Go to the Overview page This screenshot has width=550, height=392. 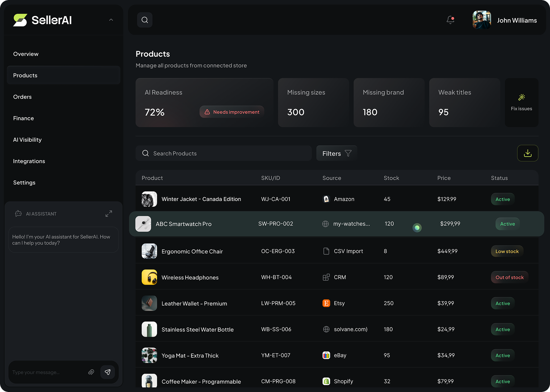point(26,54)
